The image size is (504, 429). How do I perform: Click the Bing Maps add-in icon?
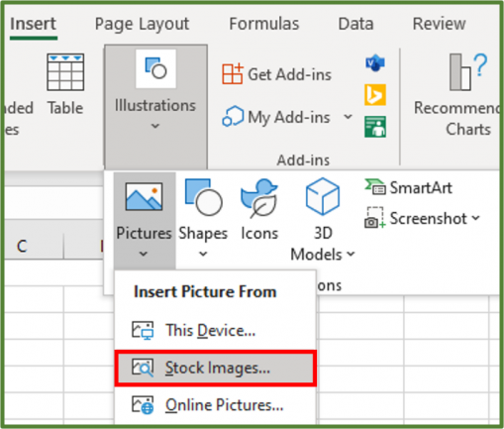click(375, 95)
